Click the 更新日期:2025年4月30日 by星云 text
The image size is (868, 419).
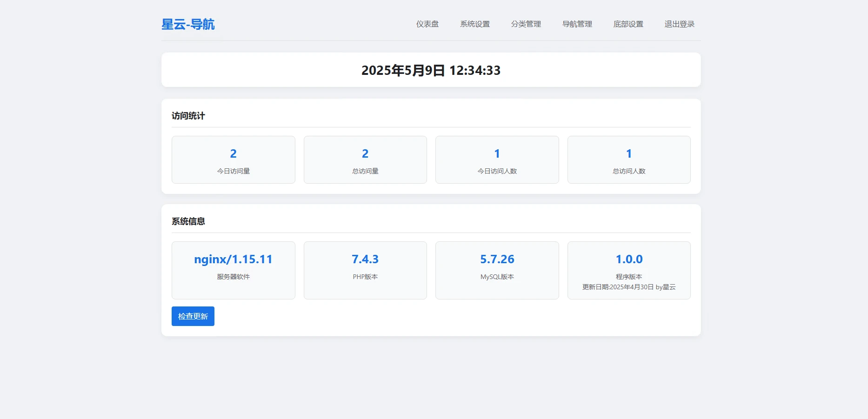[x=629, y=287]
